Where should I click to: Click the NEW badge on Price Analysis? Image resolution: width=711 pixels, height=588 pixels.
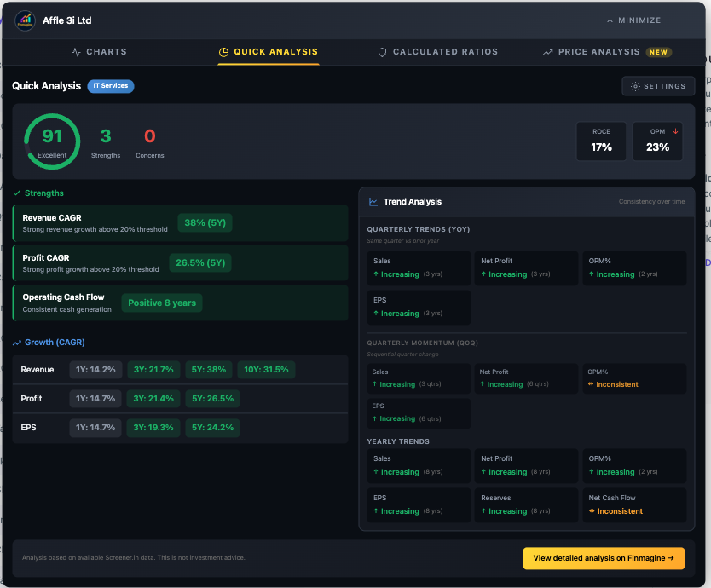(658, 51)
